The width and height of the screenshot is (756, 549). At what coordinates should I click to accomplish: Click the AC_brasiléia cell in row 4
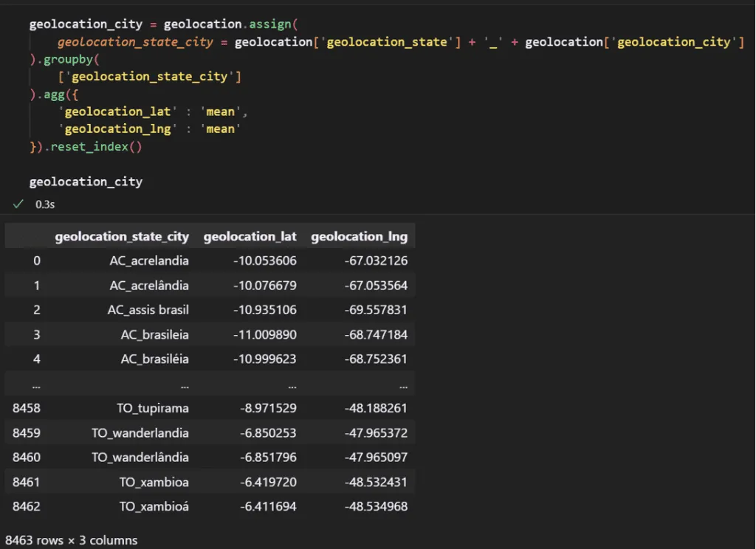(x=155, y=359)
